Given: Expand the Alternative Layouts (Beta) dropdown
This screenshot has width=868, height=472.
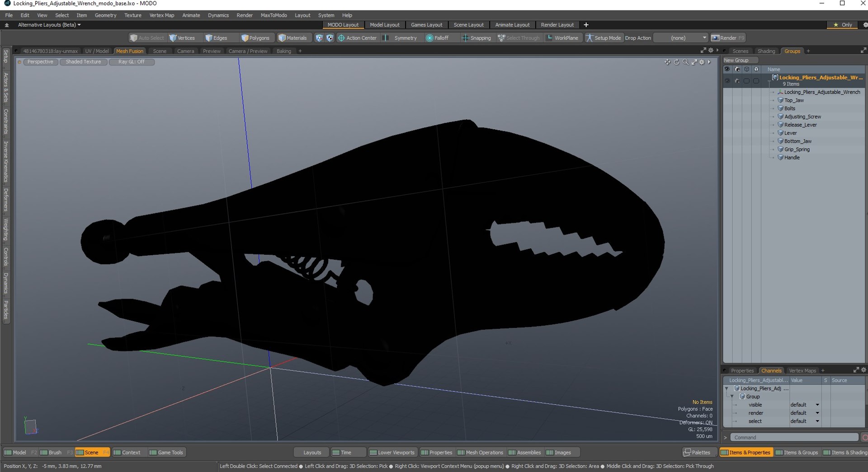Looking at the screenshot, I should click(x=49, y=25).
